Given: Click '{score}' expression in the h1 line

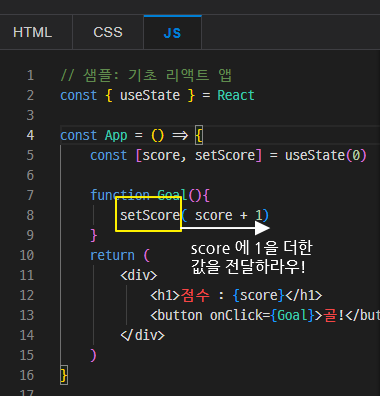Looking at the screenshot, I should pos(259,295).
